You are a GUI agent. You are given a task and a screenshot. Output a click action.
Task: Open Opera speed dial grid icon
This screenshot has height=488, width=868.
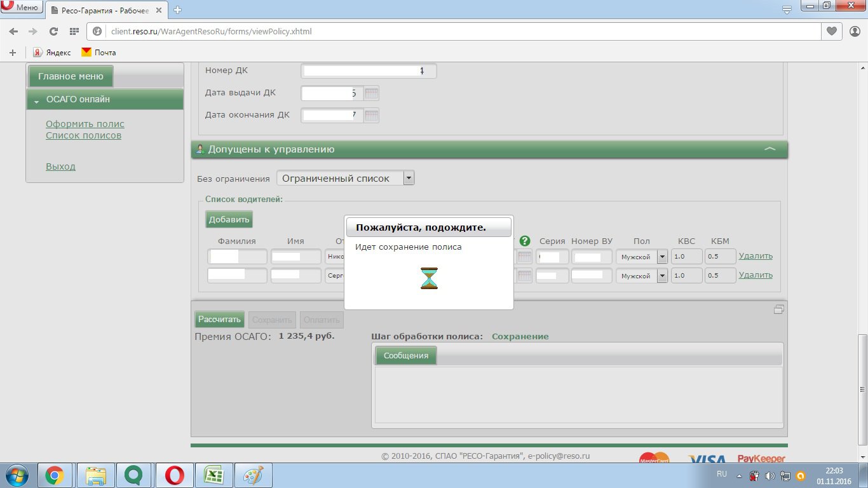(74, 31)
